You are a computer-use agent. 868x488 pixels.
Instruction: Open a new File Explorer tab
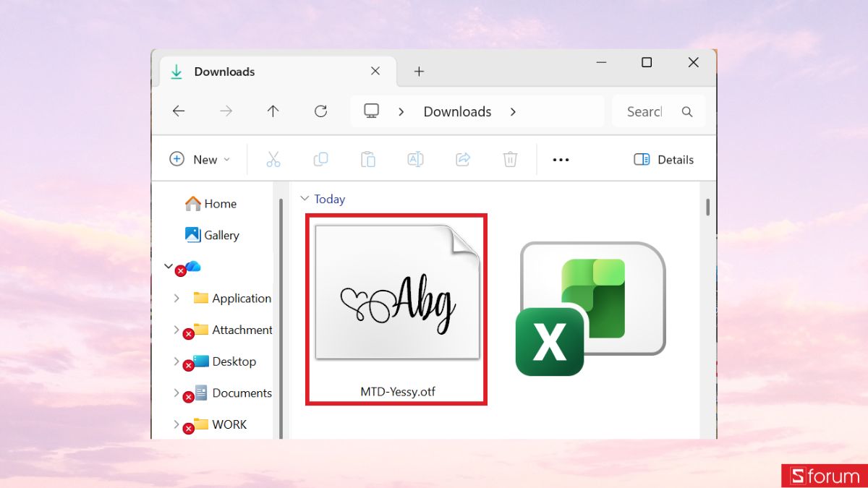419,71
